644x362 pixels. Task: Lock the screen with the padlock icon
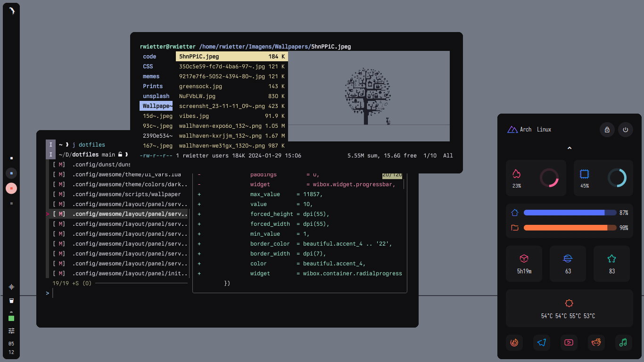pyautogui.click(x=607, y=130)
